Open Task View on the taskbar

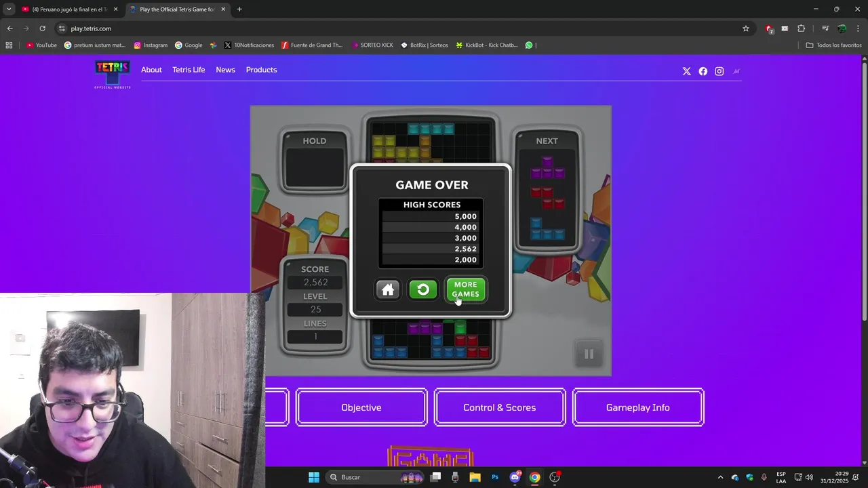[435, 477]
